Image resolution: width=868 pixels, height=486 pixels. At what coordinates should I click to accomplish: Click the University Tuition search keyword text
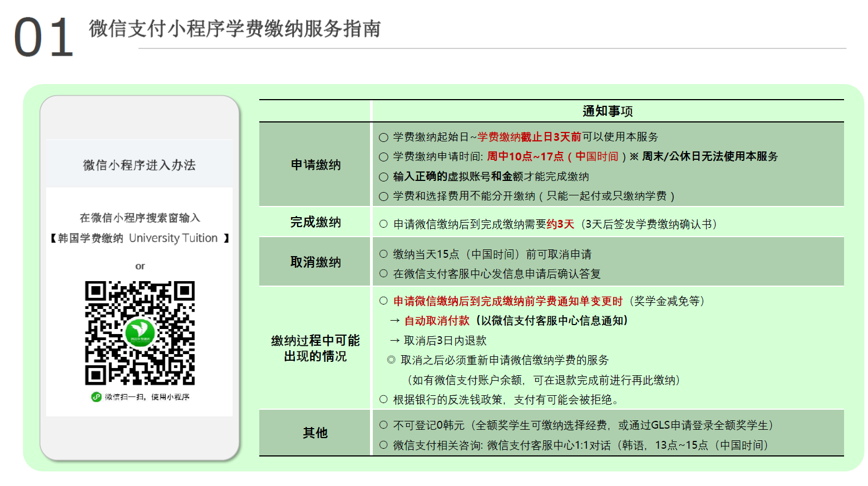point(173,238)
